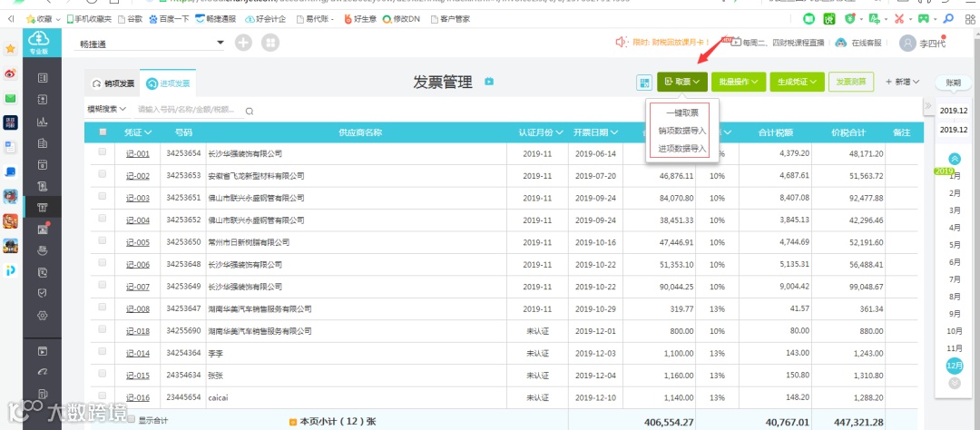
Task: Select the highlighted 12月 period bubble
Action: 955,366
